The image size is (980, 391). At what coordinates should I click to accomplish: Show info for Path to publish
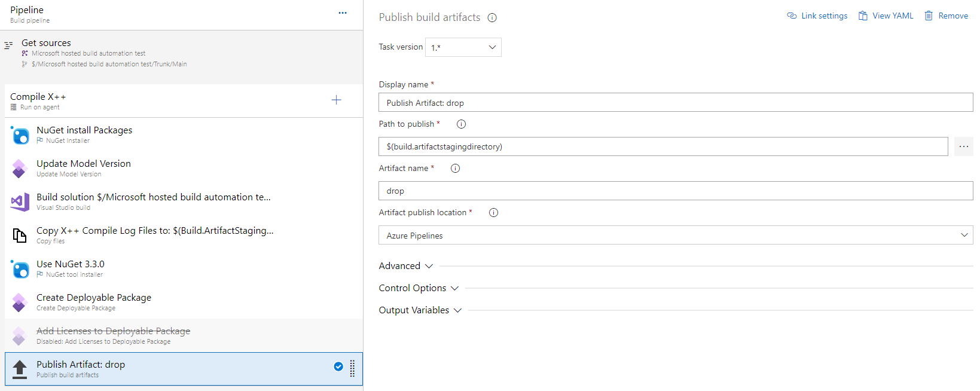461,124
